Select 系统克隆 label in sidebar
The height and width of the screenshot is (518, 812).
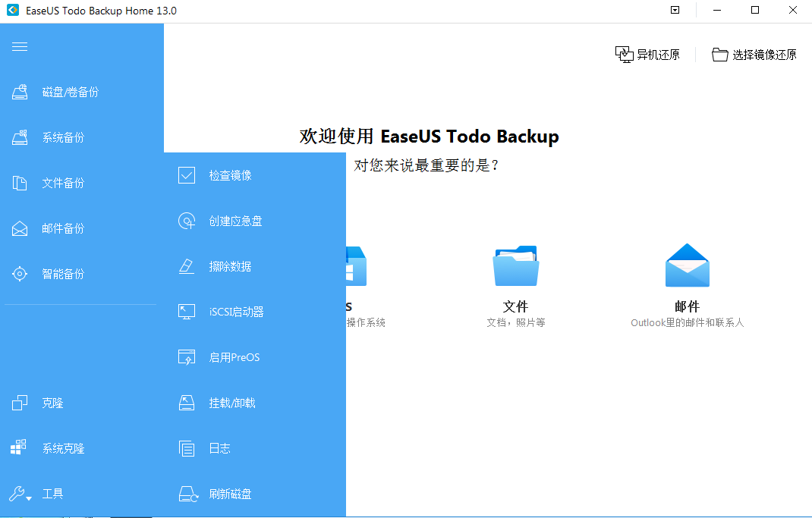coord(63,449)
